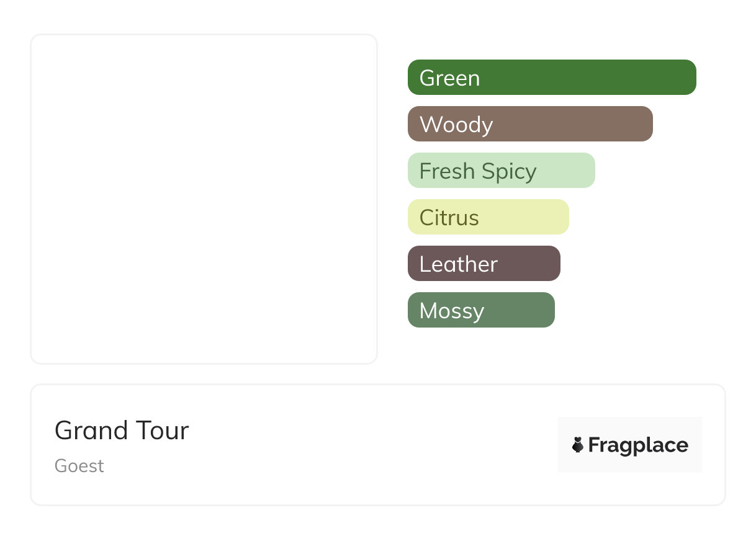Click the "Citrus" text label

click(449, 218)
